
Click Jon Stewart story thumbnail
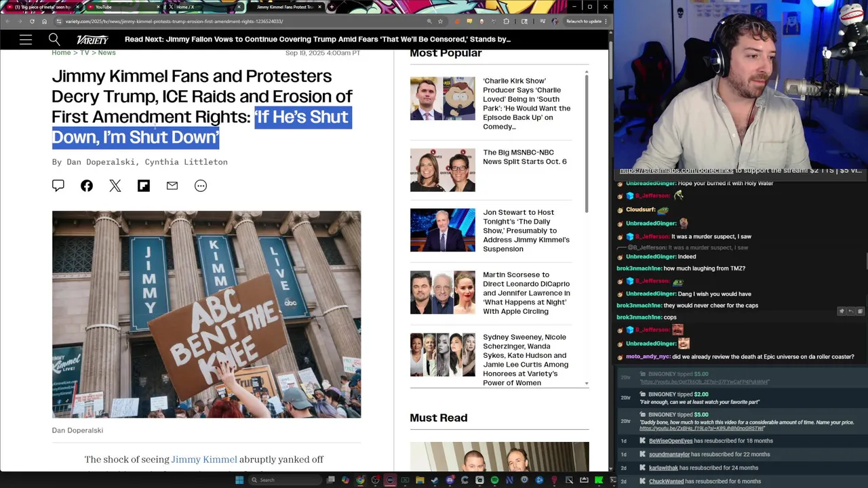point(443,230)
